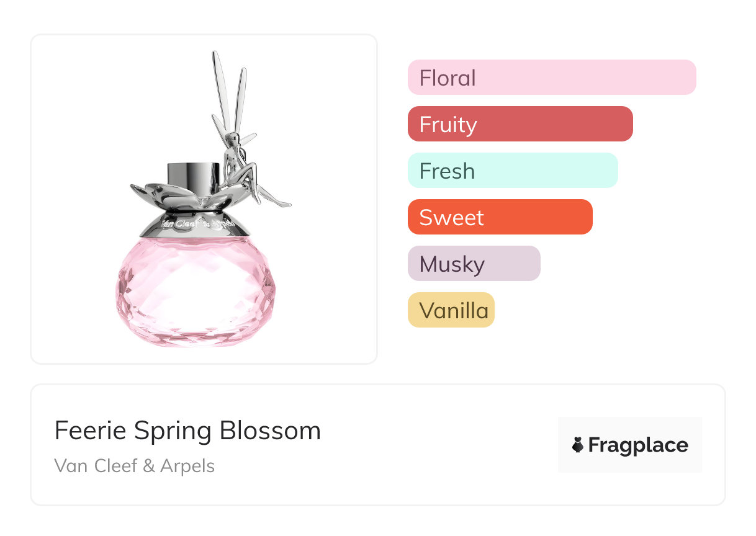Pick the orange Sweet accord bar

click(x=500, y=217)
